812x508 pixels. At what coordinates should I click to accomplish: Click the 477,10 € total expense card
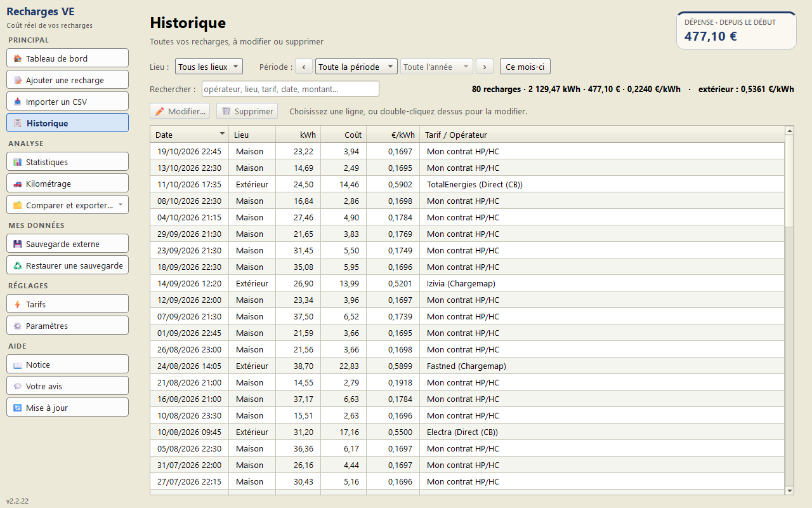pyautogui.click(x=737, y=30)
